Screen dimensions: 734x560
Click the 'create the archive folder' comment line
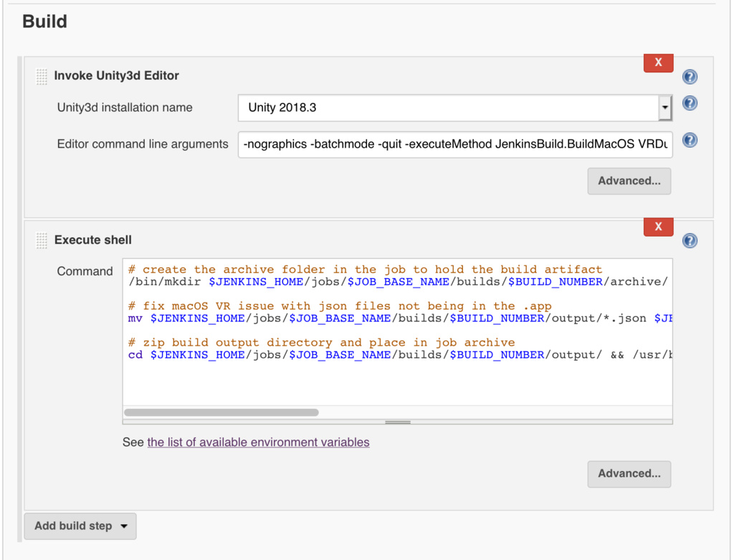pyautogui.click(x=366, y=270)
